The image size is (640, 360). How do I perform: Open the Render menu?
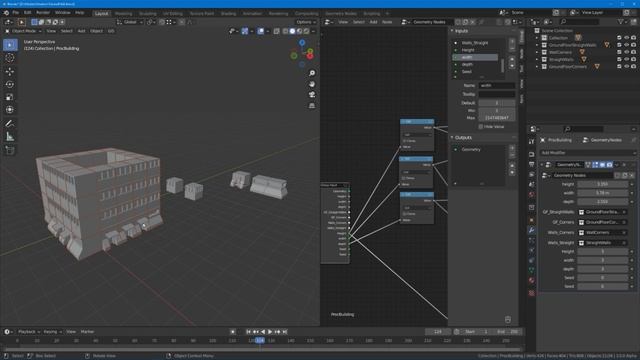(x=43, y=13)
